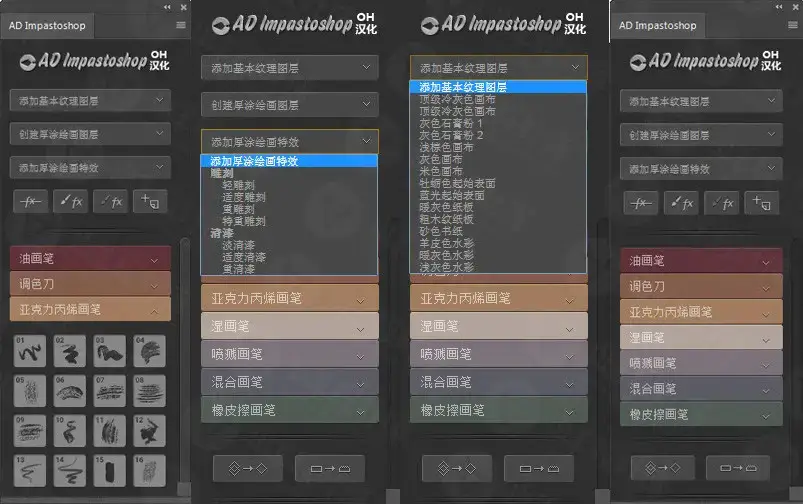Click diamond-arrow button in rightmost panel

pyautogui.click(x=663, y=468)
